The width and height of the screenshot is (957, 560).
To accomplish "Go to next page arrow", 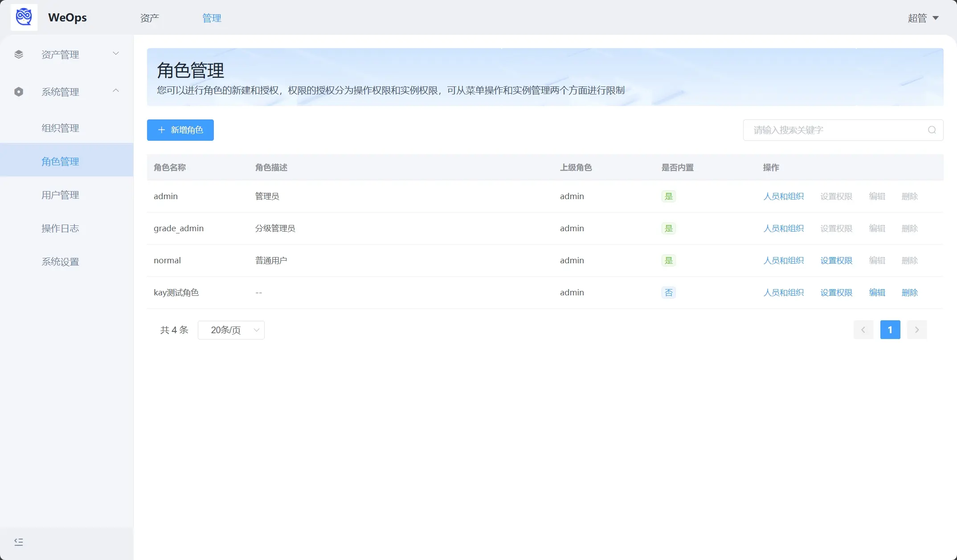I will [x=917, y=330].
